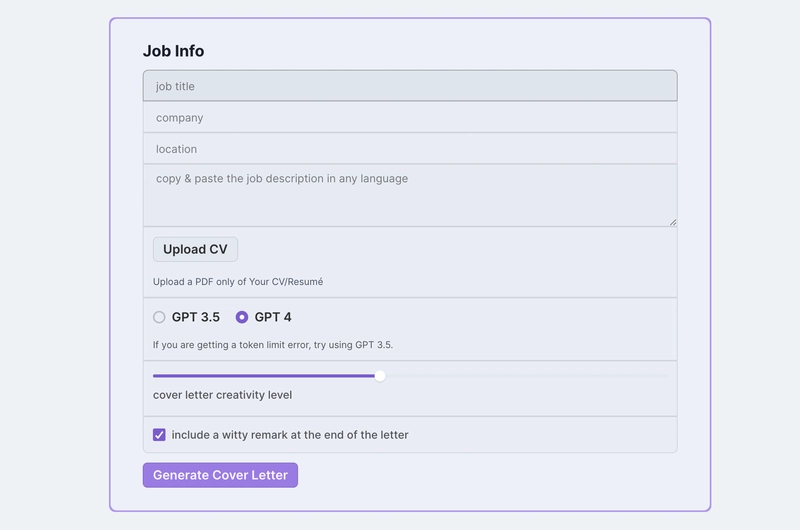Select the GPT 3.5 radio button
The width and height of the screenshot is (800, 530).
click(x=159, y=317)
